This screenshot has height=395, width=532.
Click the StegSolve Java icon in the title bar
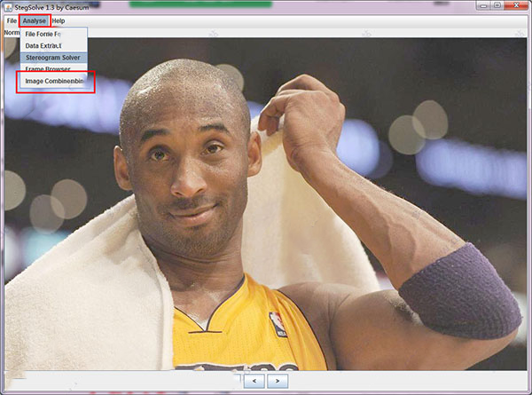tap(8, 7)
